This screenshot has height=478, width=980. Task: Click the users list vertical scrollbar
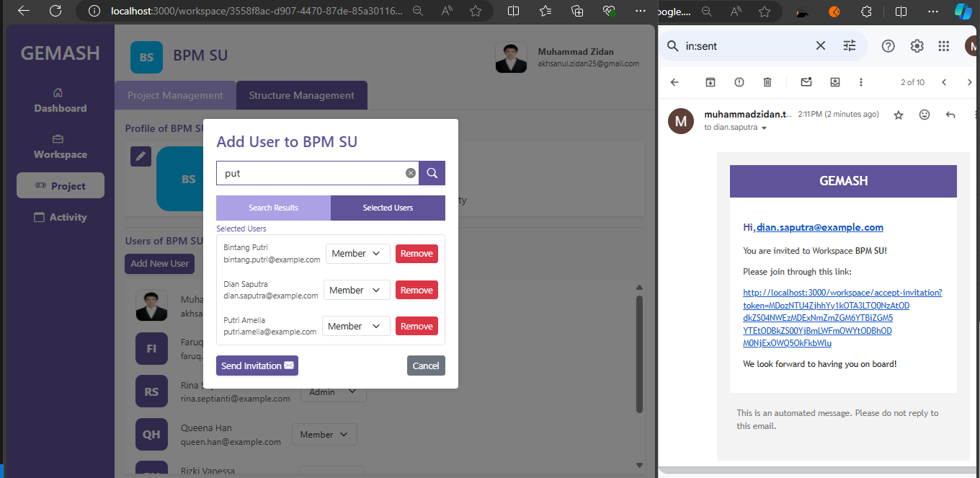tap(639, 353)
